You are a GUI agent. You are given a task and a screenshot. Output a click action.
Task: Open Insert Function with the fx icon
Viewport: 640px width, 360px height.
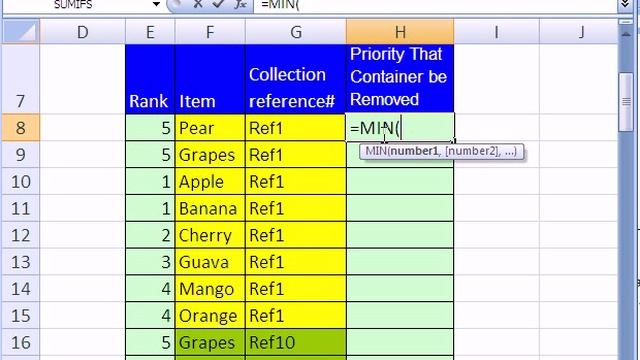[240, 4]
